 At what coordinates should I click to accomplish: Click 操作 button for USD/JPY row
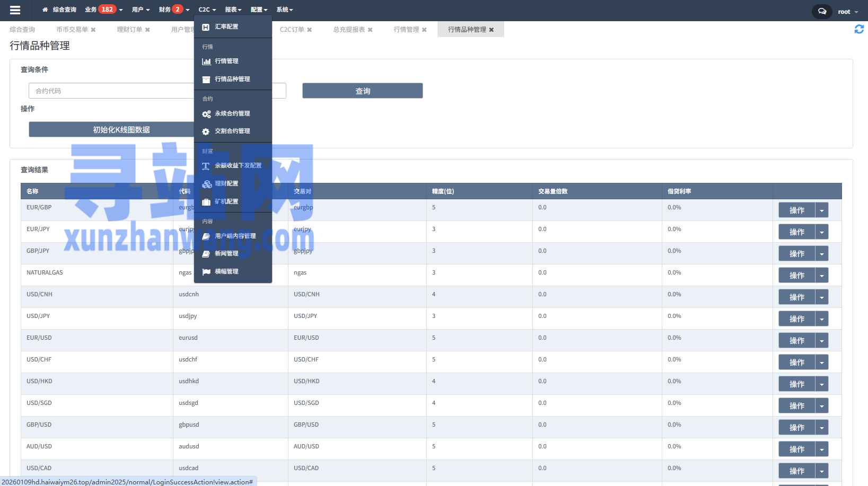click(x=796, y=319)
